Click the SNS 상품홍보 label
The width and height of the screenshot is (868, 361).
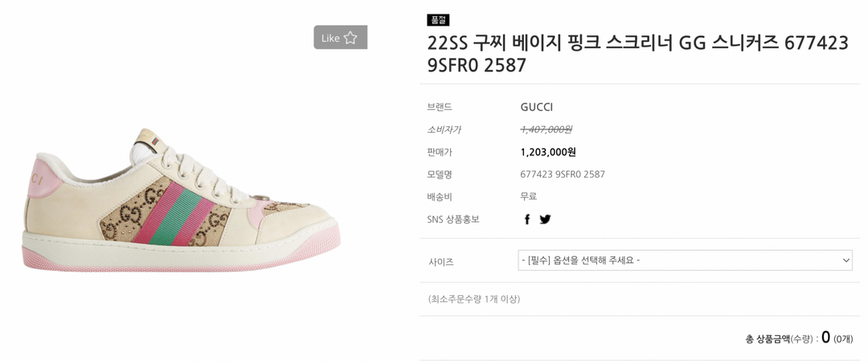click(453, 219)
